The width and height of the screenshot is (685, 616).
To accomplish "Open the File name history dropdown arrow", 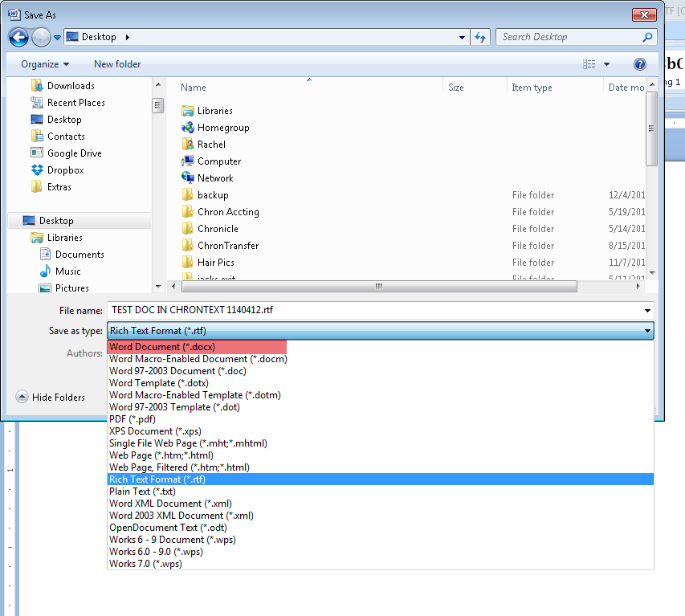I will click(647, 311).
